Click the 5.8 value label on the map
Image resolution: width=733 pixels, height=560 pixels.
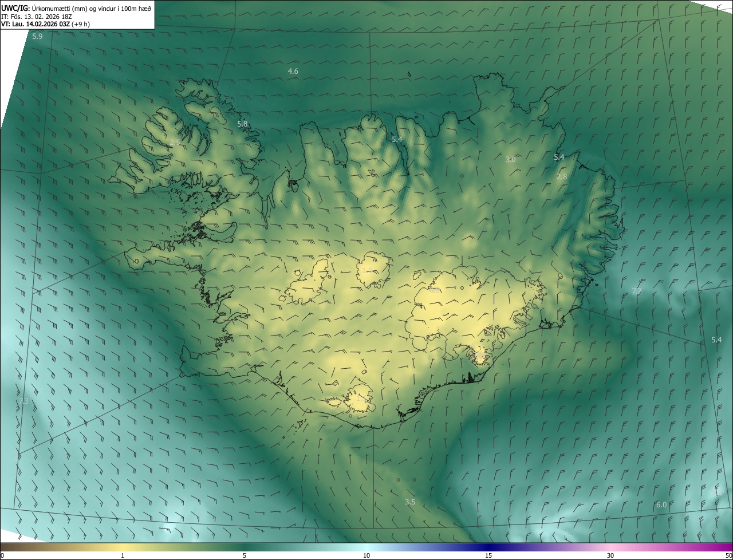pos(242,124)
